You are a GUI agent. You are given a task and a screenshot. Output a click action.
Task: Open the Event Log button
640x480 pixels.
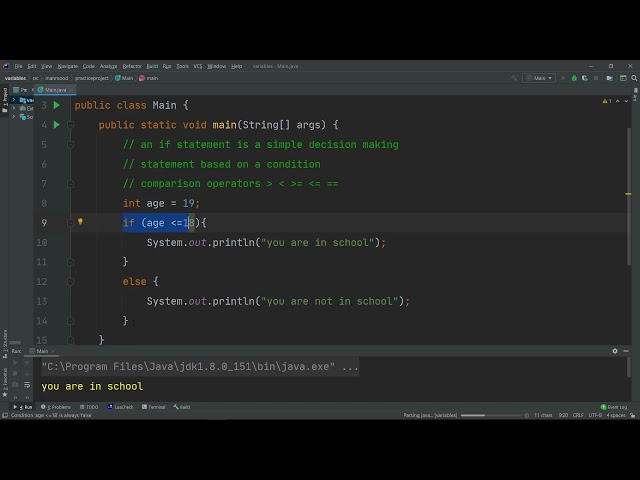(614, 407)
